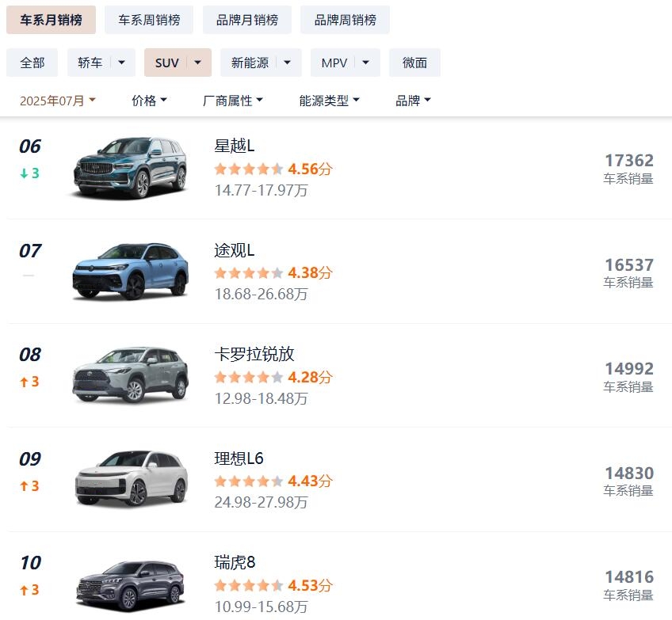Screen dimensions: 672x620
Task: Expand the SUV dropdown arrow
Action: (198, 63)
